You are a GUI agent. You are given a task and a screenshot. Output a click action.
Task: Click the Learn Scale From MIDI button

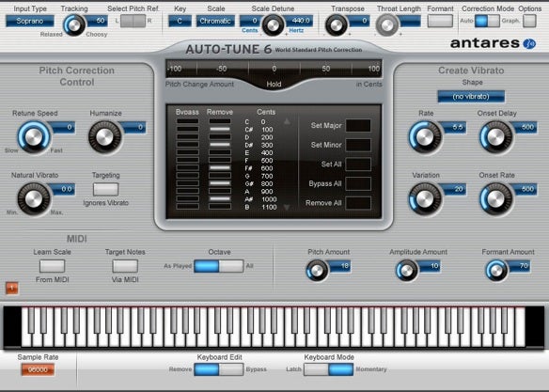tap(52, 266)
